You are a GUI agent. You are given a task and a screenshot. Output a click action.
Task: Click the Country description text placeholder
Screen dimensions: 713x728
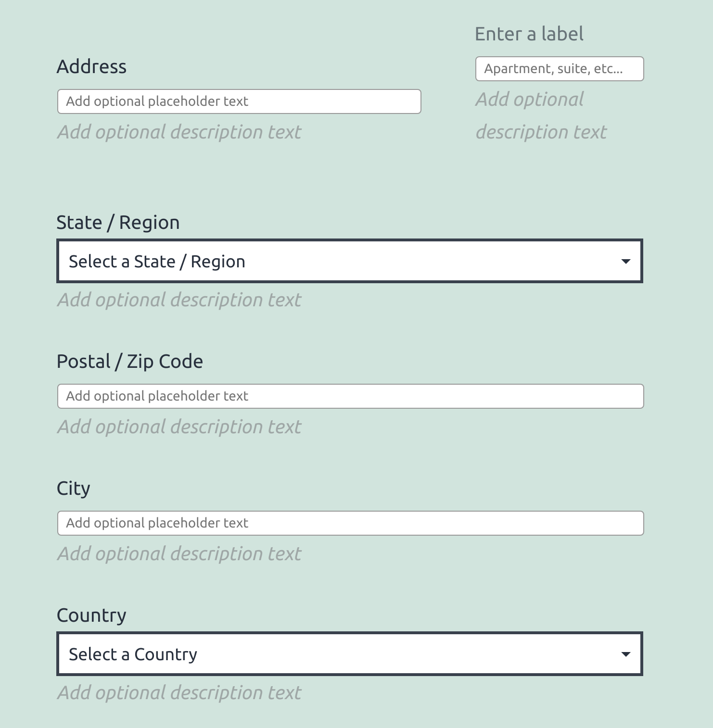pyautogui.click(x=179, y=691)
